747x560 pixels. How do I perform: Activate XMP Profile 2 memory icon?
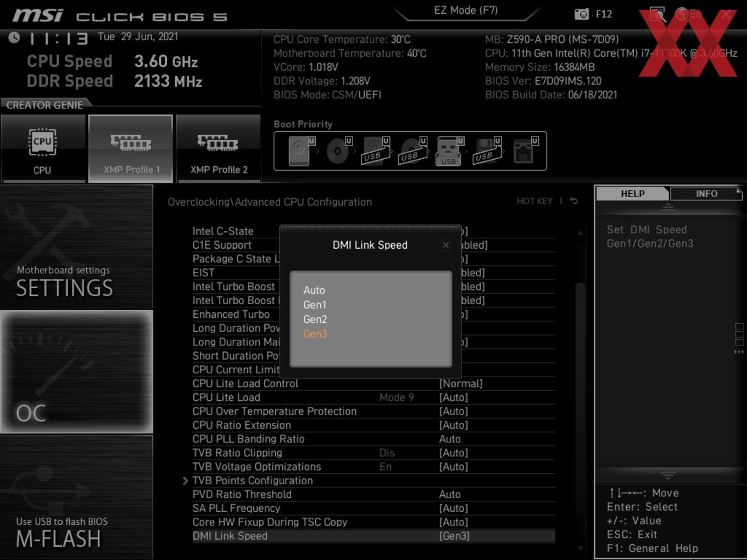click(219, 149)
